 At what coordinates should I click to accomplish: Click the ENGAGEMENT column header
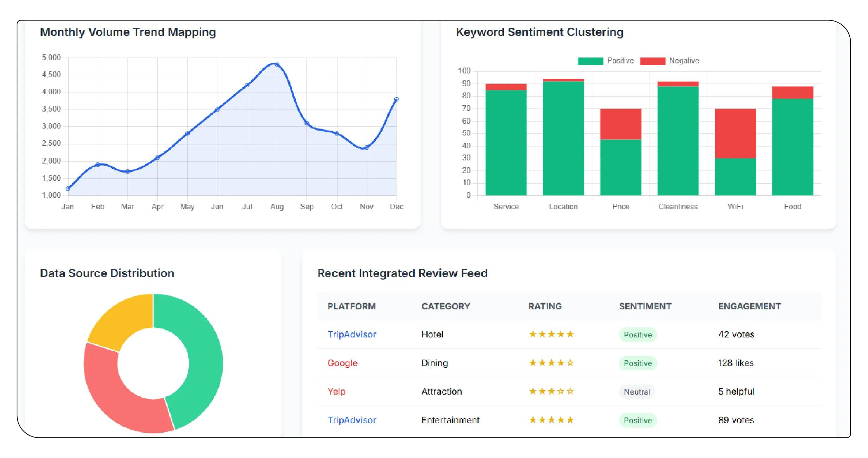(x=749, y=306)
